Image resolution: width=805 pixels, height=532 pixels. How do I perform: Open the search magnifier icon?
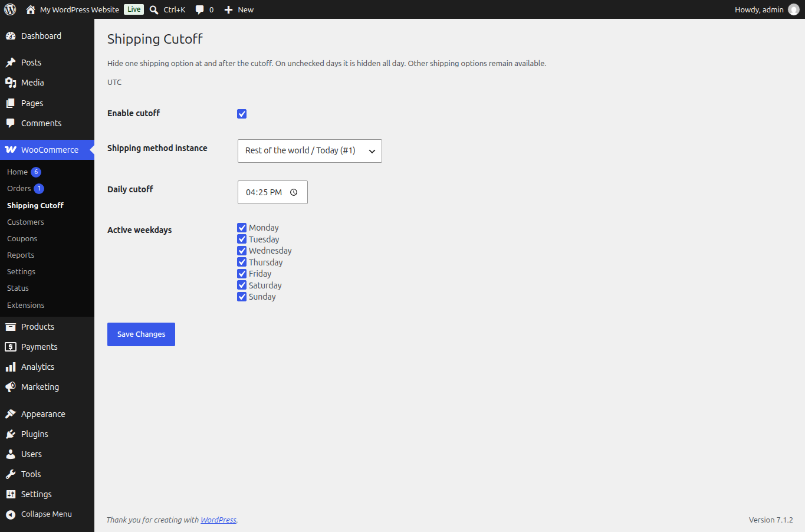tap(154, 9)
